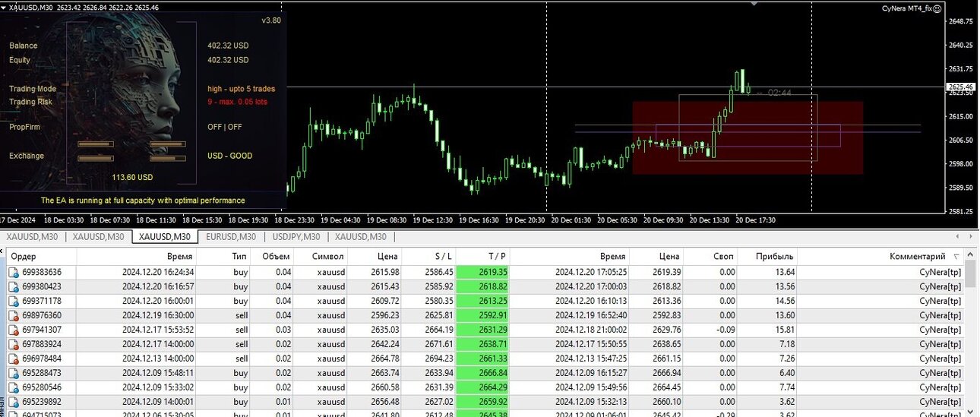980x417 pixels.
Task: Click the 2648.75 price scale label
Action: [x=962, y=21]
